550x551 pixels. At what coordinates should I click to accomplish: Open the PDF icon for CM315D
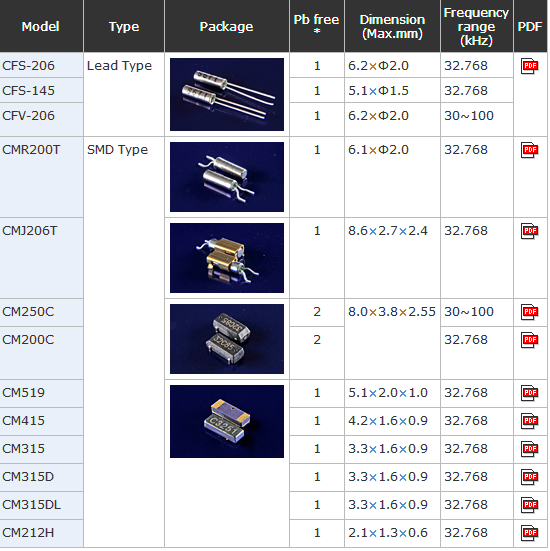530,477
